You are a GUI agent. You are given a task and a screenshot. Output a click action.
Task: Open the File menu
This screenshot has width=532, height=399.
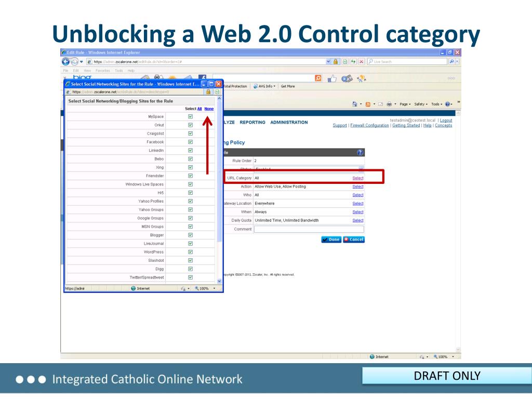(x=66, y=71)
